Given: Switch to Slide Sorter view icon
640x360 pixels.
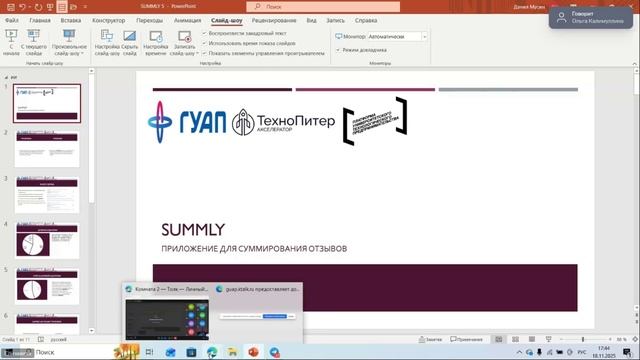Looking at the screenshot, I should click(516, 339).
